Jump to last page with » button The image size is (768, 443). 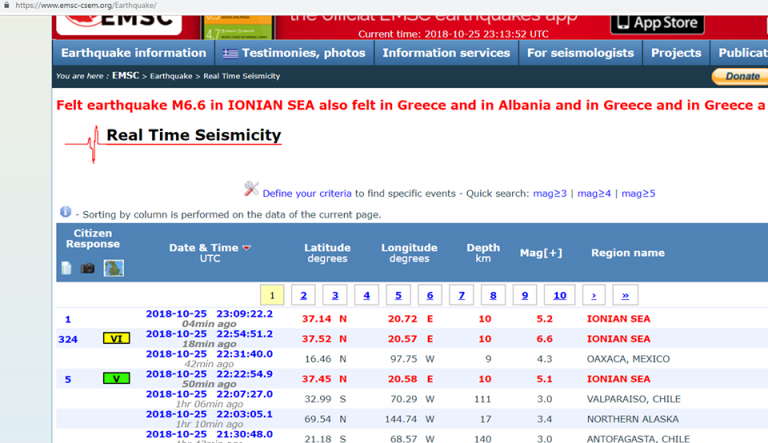coord(625,295)
